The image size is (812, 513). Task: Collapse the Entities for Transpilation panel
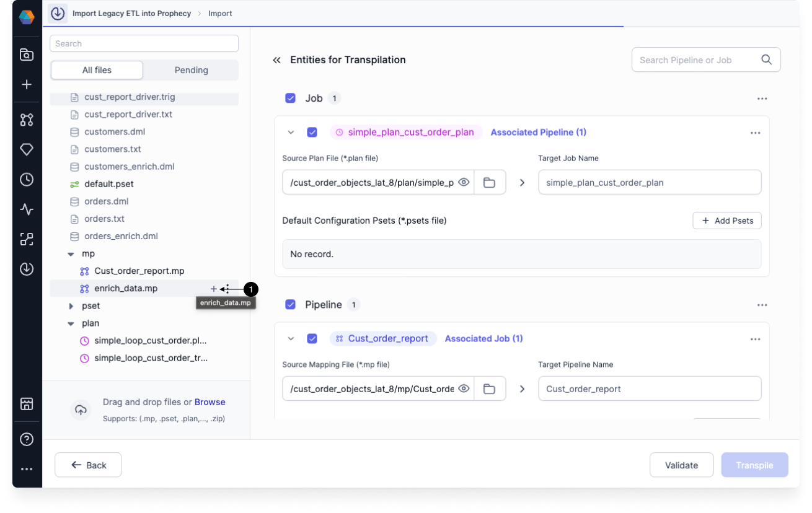(276, 60)
